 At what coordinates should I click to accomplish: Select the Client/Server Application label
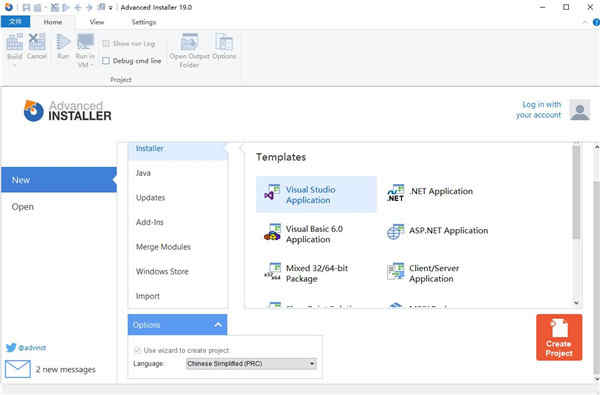434,273
